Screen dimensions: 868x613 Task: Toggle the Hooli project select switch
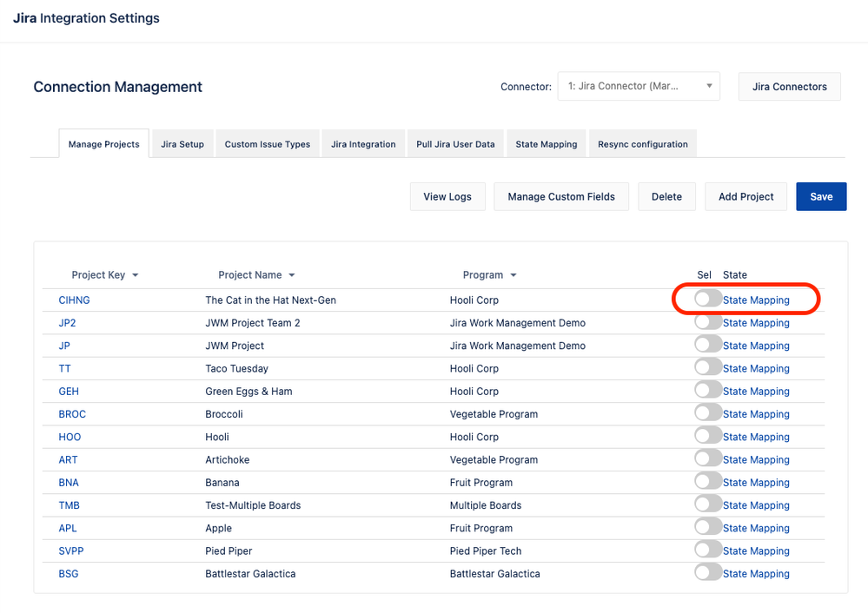(x=708, y=435)
